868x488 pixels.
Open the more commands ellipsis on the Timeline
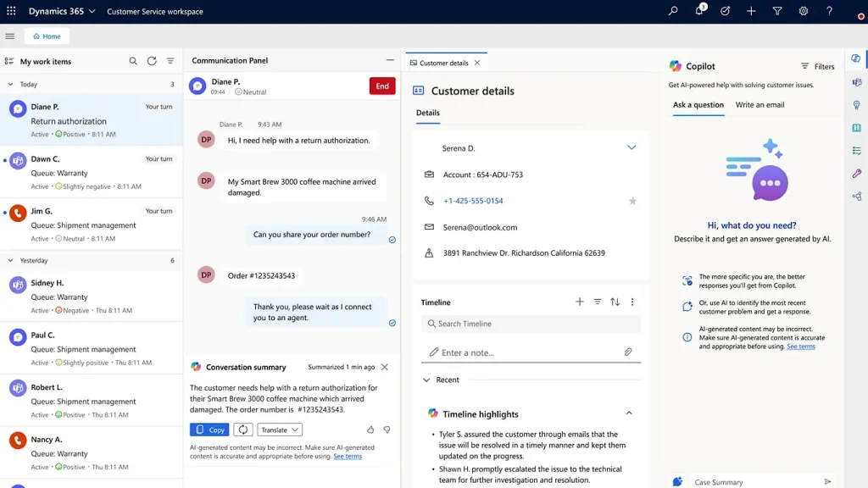tap(632, 302)
